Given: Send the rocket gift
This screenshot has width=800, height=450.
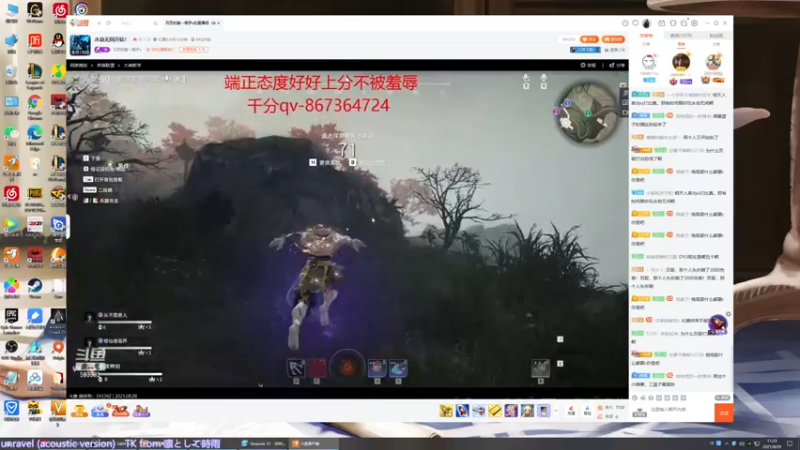Looking at the screenshot, I should tap(462, 410).
